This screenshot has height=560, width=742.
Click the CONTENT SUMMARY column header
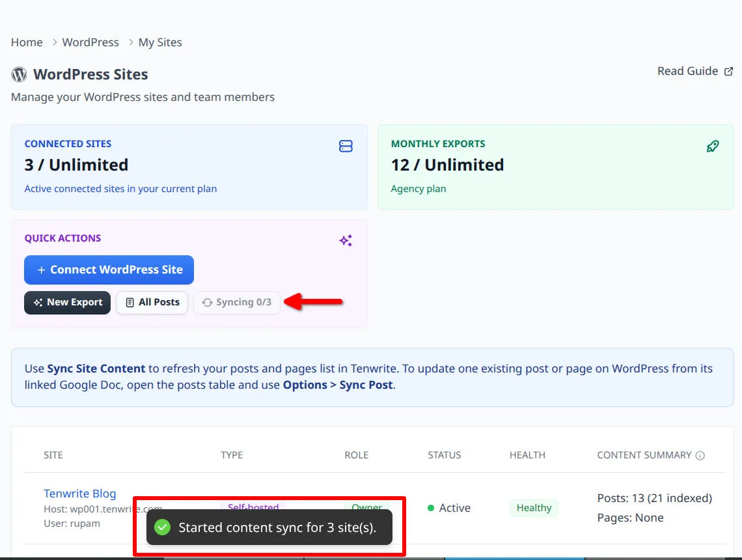pos(644,455)
